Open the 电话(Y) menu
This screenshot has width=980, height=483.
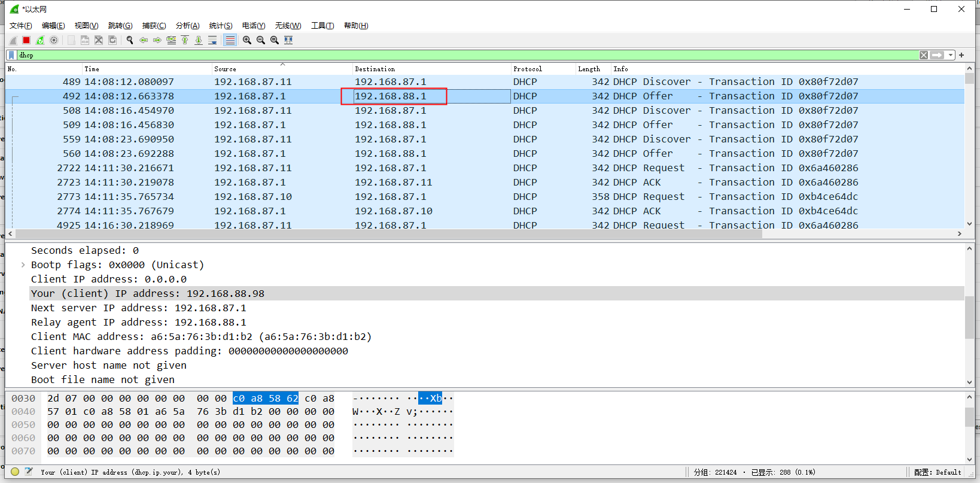point(254,26)
